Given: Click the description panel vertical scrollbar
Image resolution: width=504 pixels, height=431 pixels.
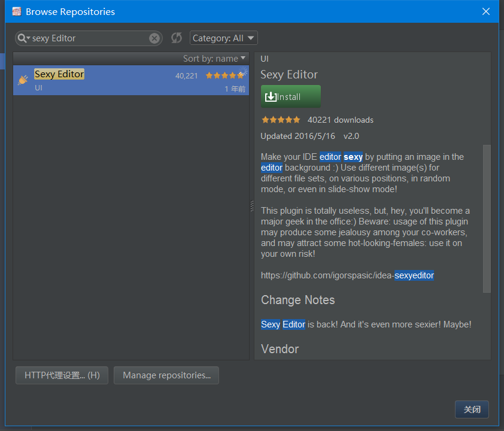Looking at the screenshot, I should pos(487,218).
